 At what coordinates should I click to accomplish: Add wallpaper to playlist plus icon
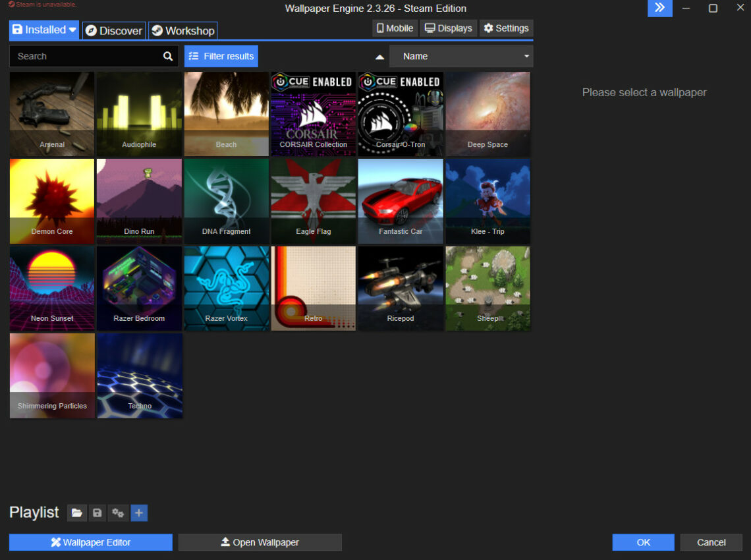coord(139,513)
